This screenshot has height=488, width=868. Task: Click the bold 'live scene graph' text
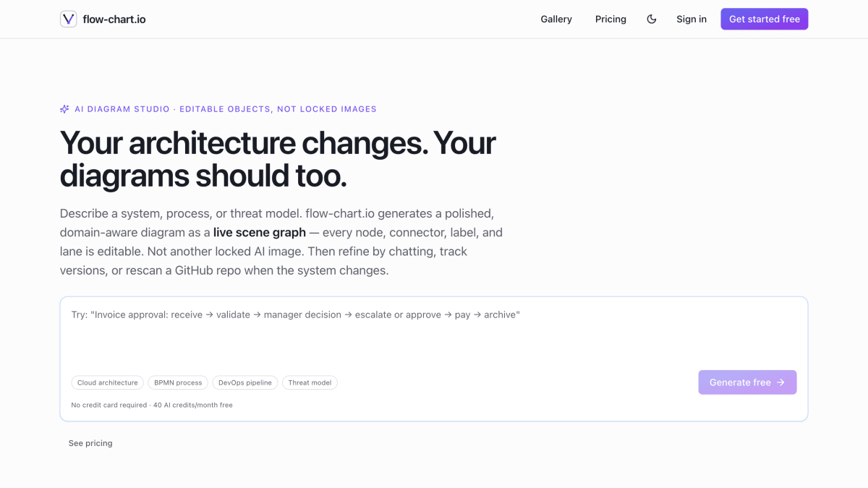click(x=260, y=233)
